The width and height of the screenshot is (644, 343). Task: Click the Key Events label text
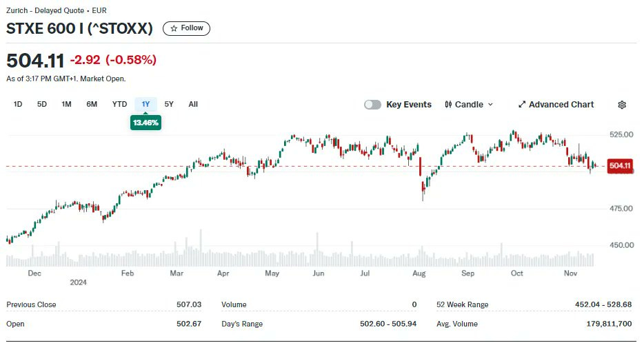pyautogui.click(x=409, y=105)
